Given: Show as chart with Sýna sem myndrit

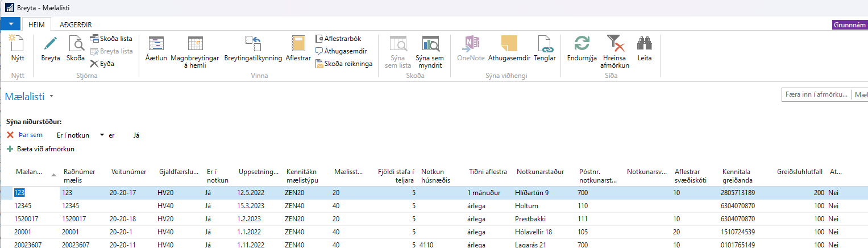Looking at the screenshot, I should point(429,44).
